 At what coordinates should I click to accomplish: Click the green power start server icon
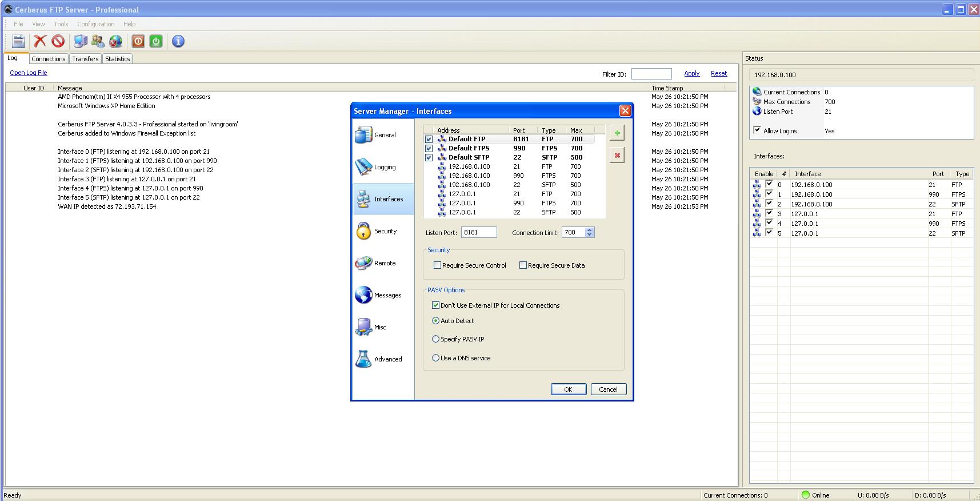pos(156,41)
